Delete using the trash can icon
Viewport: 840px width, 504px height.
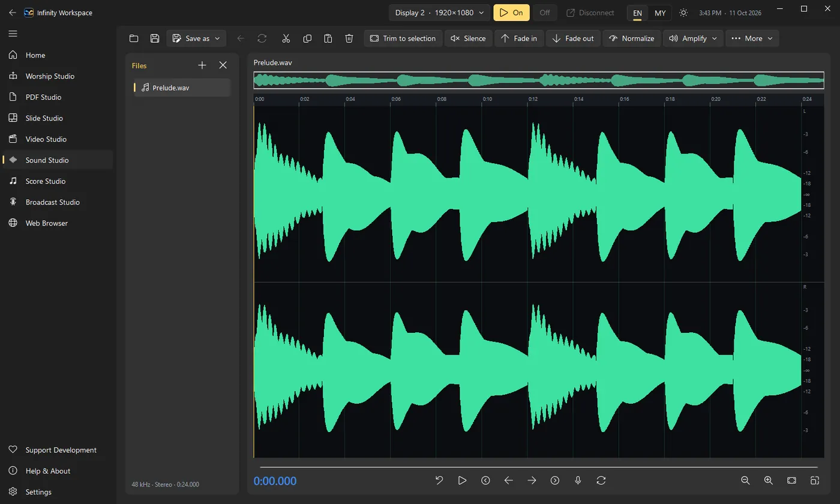click(349, 38)
